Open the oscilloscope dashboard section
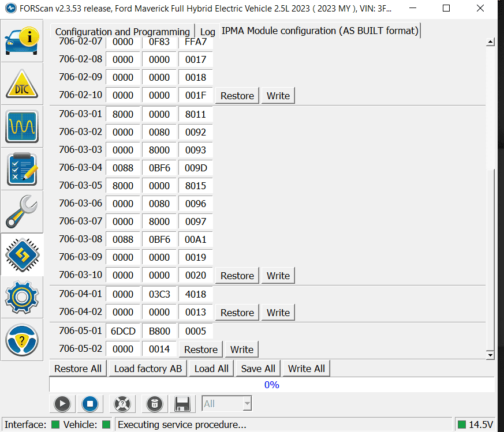This screenshot has width=504, height=432. click(x=22, y=126)
